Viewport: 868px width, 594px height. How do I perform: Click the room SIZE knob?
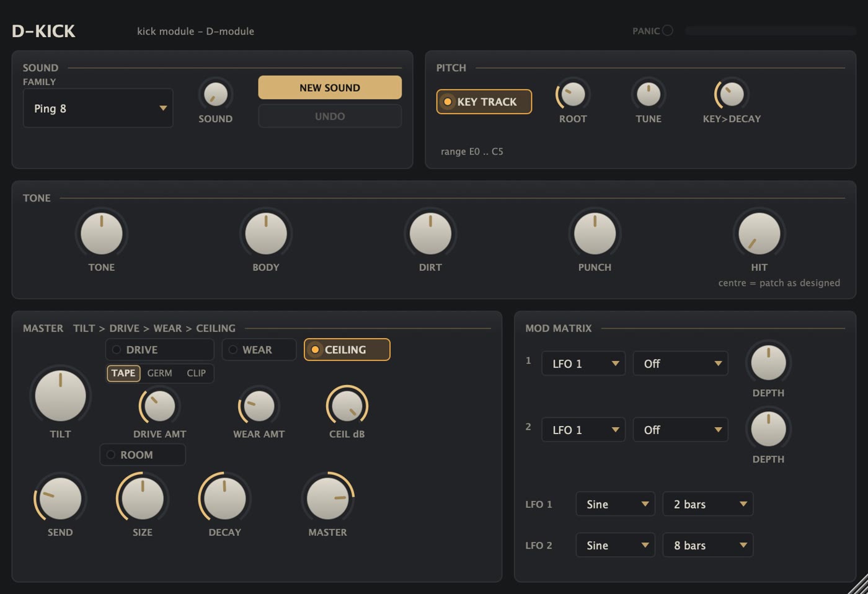pos(143,499)
